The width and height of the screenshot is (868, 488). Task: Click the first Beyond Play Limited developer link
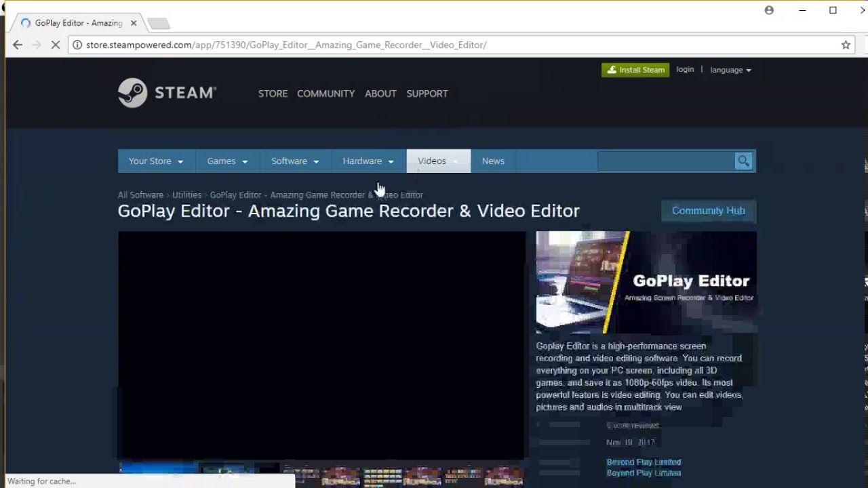644,462
